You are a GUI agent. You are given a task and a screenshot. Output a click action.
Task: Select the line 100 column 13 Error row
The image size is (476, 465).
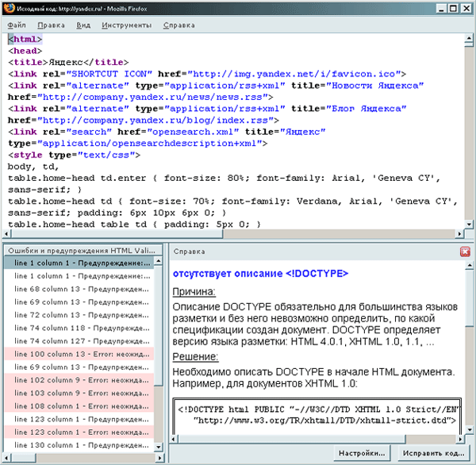79,354
